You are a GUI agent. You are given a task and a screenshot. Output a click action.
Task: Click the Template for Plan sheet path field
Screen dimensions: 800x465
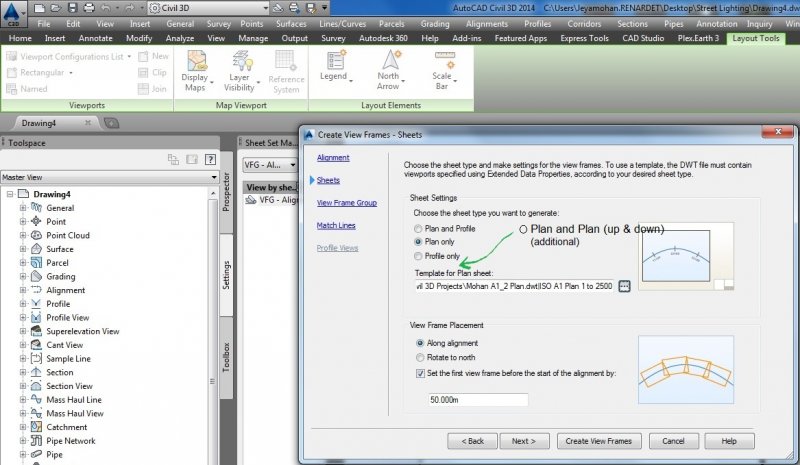514,286
